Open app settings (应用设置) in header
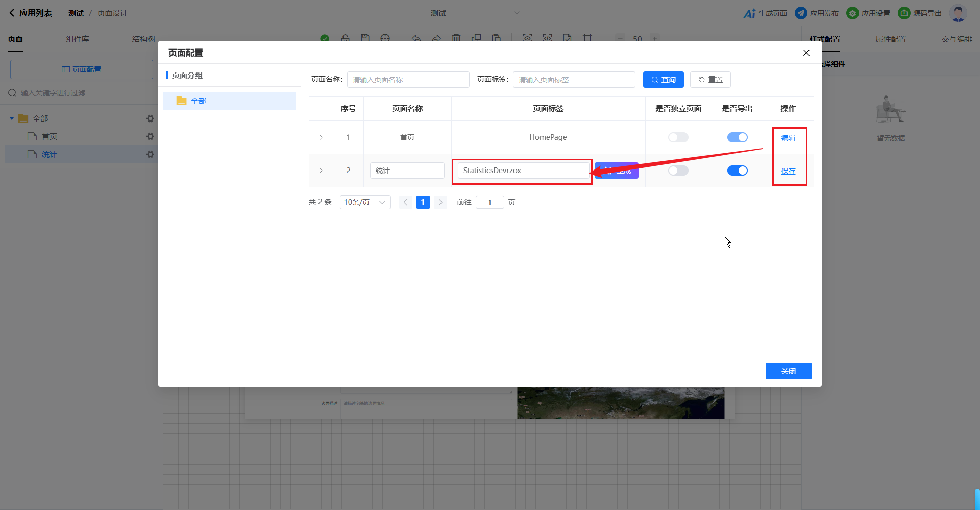Image resolution: width=980 pixels, height=510 pixels. tap(852, 13)
